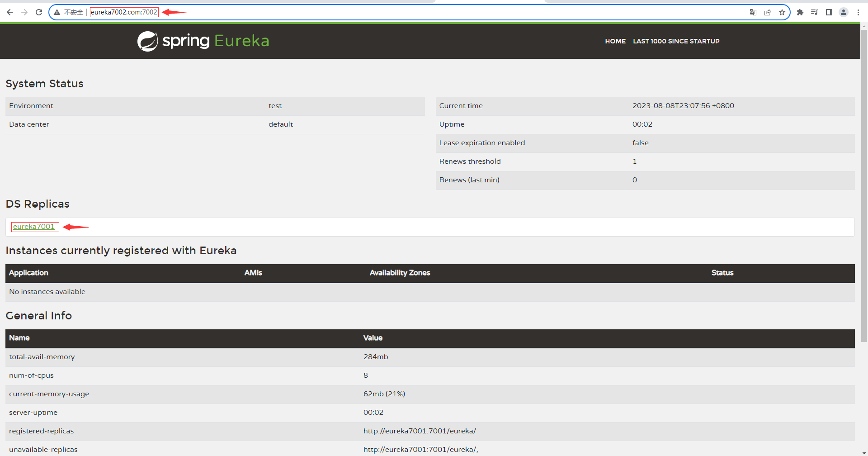The height and width of the screenshot is (456, 868).
Task: Click the value '284mb'
Action: click(x=376, y=357)
